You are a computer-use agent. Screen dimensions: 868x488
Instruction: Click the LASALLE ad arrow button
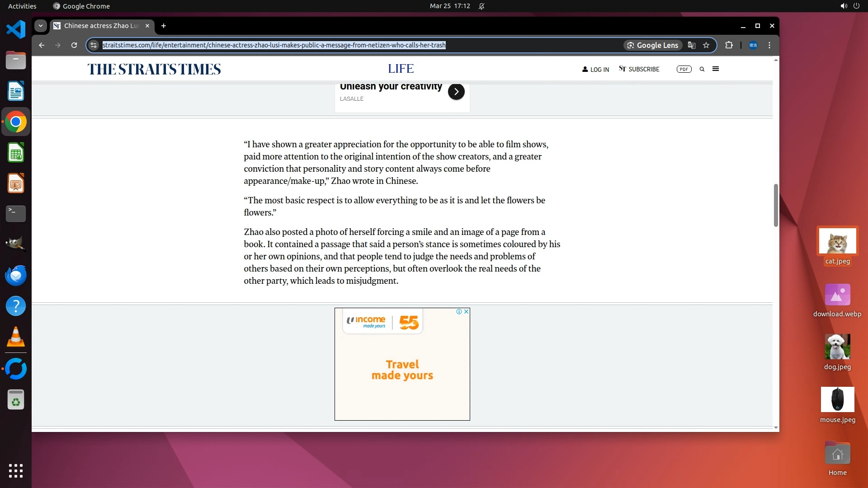point(456,92)
